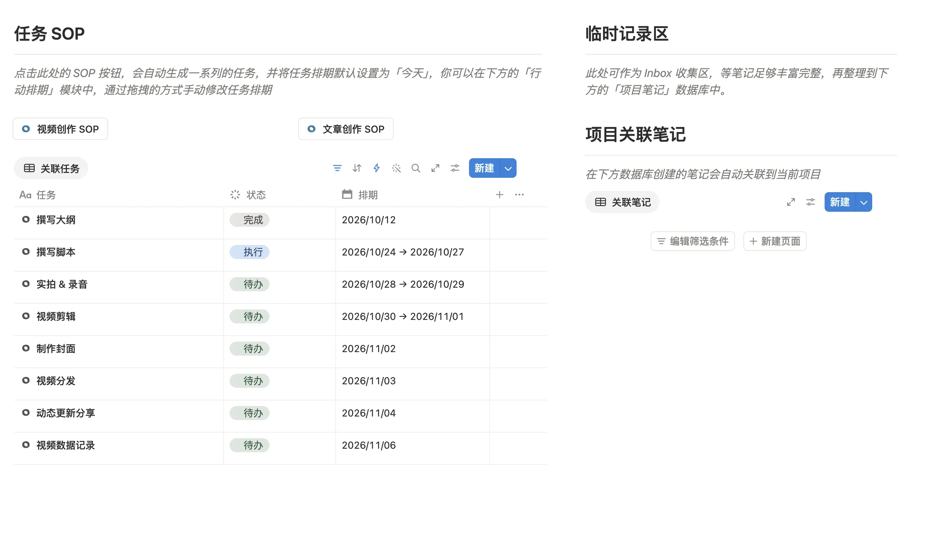The width and height of the screenshot is (945, 560).
Task: Expand 关联笔记 database to full page
Action: point(791,202)
